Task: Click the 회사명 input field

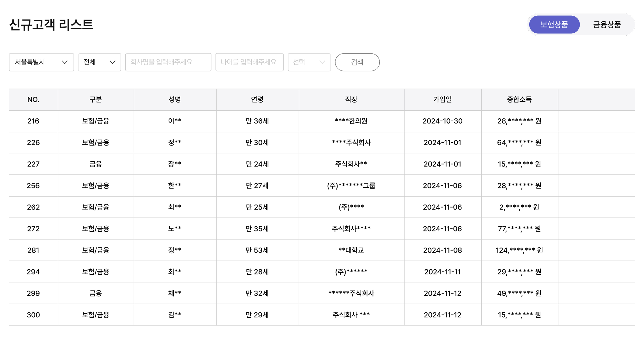Action: (x=168, y=62)
